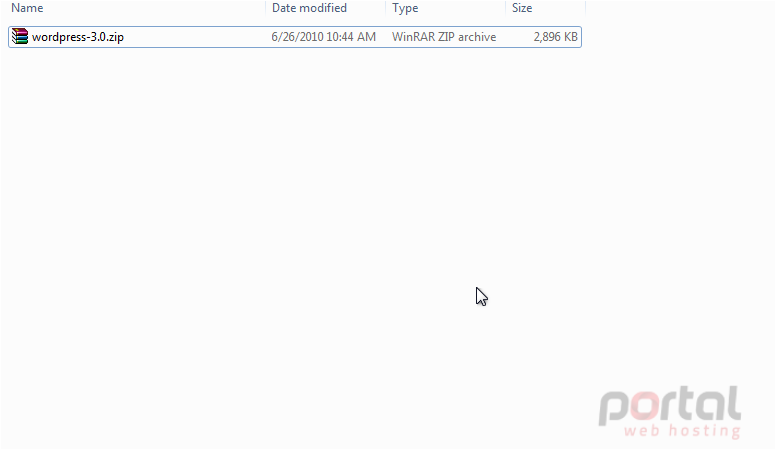This screenshot has width=776, height=450.
Task: Select the wordpress-3.0.zip file name
Action: (x=78, y=37)
